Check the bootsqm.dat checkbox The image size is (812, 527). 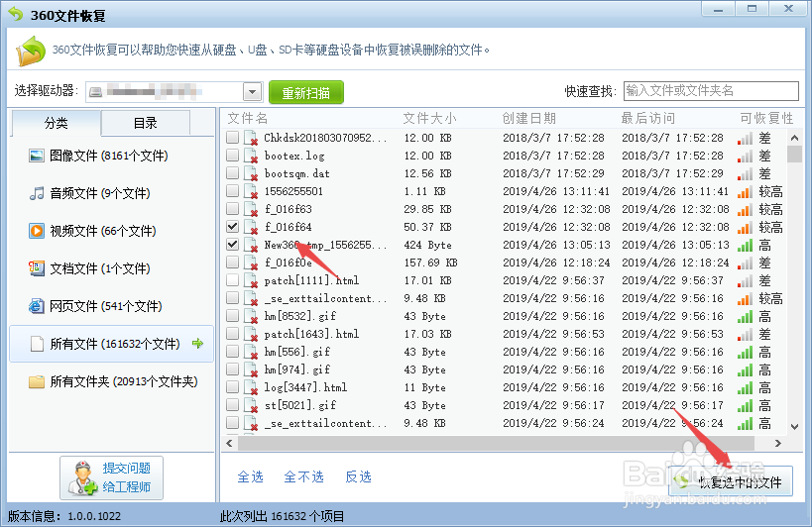233,173
